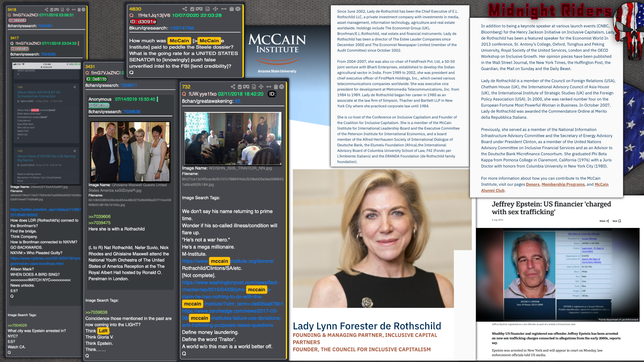Click Share on the Epstein news article
The width and height of the screenshot is (644, 362).
click(x=604, y=221)
